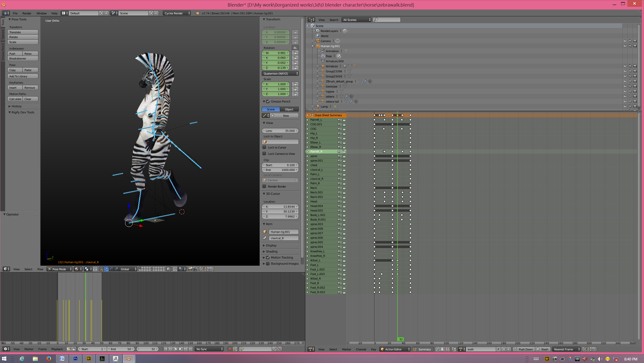
Task: Open the Pose Mode selector dropdown
Action: tap(60, 269)
